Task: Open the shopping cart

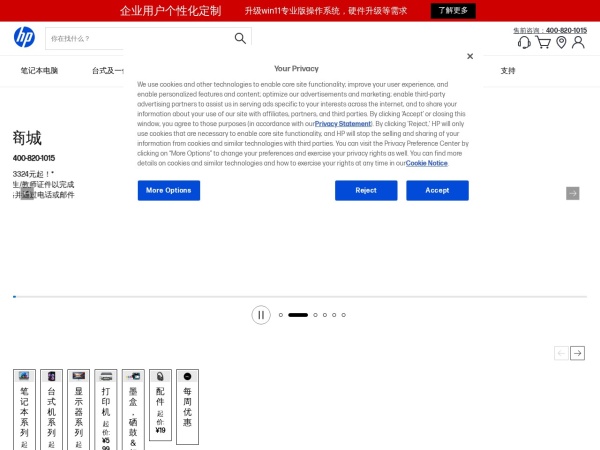Action: 543,43
